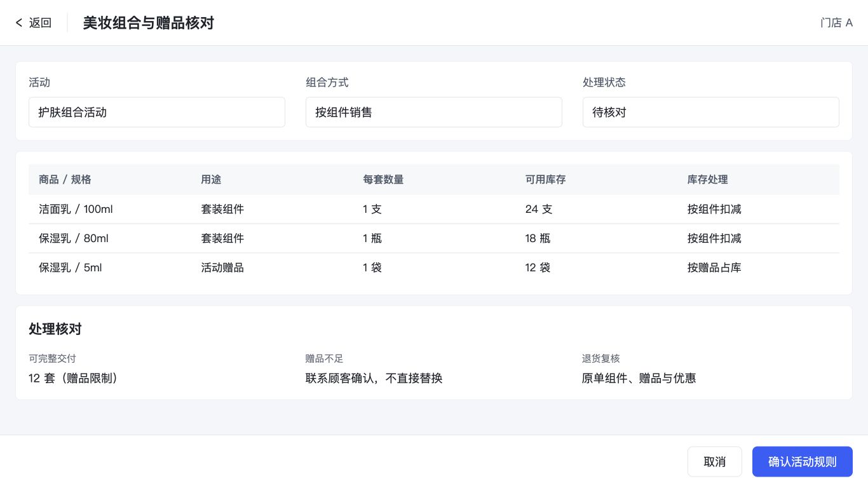
Task: Click the 处理核对 section heading
Action: [55, 329]
